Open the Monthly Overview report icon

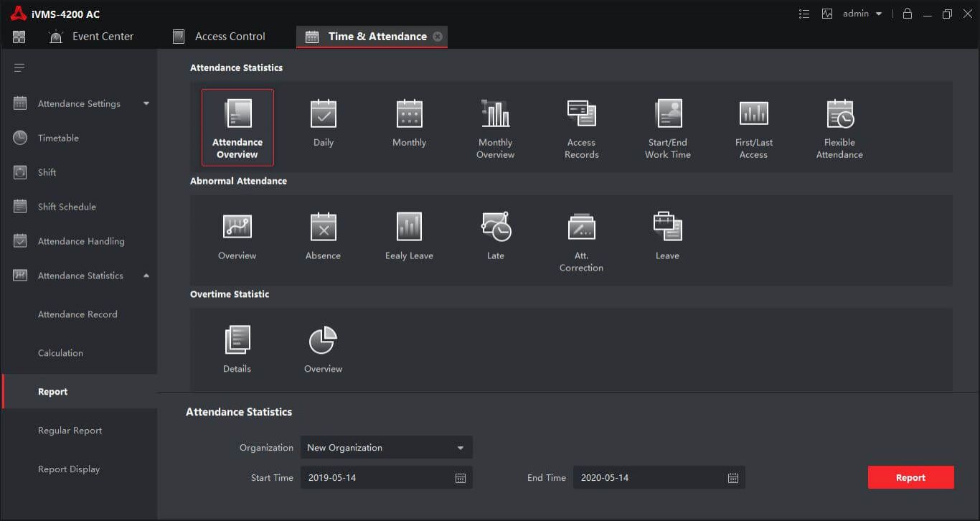pyautogui.click(x=496, y=114)
